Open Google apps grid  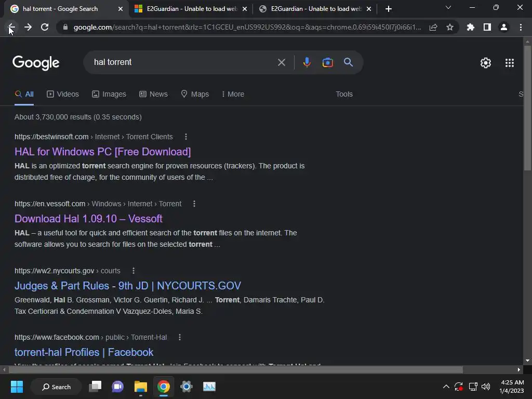tap(510, 63)
